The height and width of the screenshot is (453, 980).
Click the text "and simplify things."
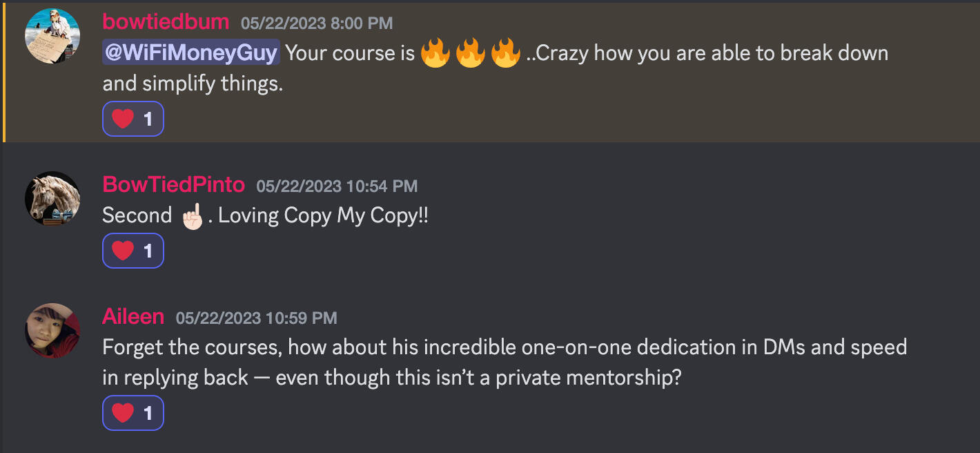[193, 84]
